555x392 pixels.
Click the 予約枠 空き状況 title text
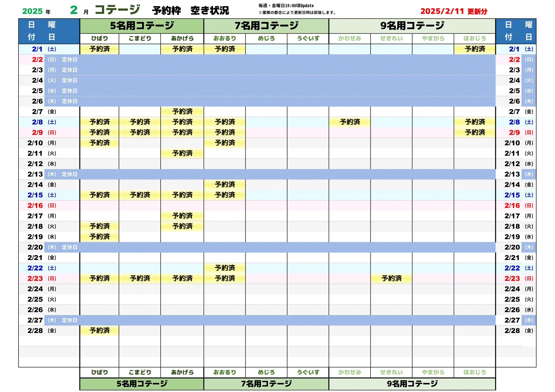tap(191, 11)
